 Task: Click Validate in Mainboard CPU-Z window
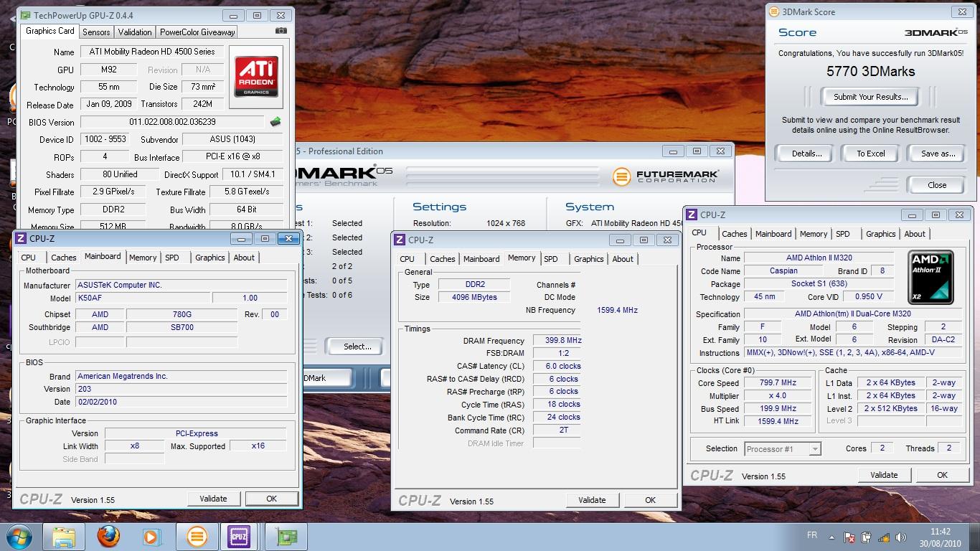213,499
